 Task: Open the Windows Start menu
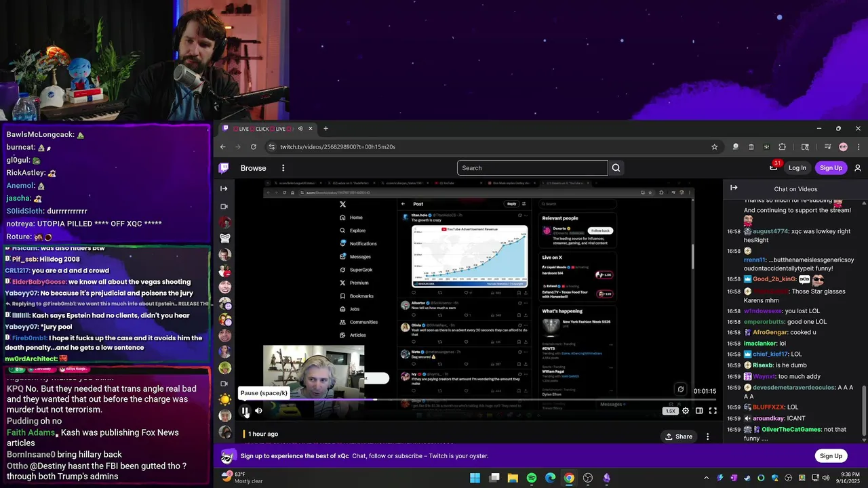475,478
